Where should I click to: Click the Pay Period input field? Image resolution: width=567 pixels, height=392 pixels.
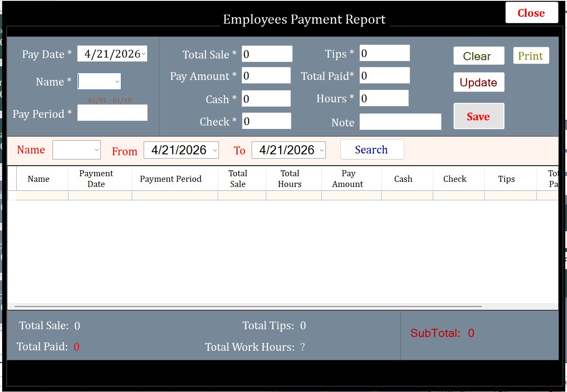point(112,113)
